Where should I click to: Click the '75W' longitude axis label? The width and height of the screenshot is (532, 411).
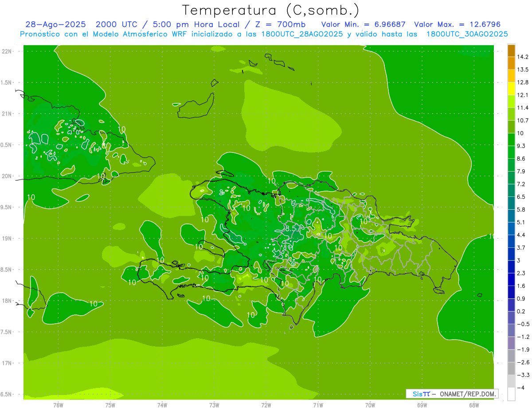(110, 405)
